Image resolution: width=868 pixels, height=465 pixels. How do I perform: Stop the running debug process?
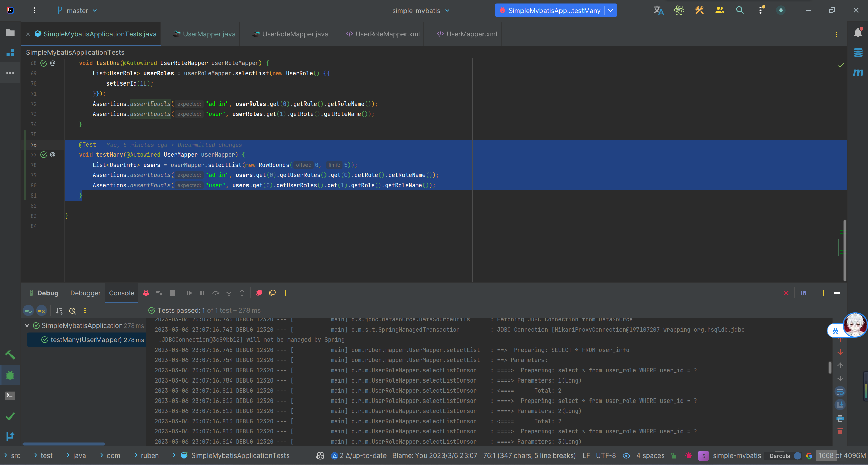173,293
